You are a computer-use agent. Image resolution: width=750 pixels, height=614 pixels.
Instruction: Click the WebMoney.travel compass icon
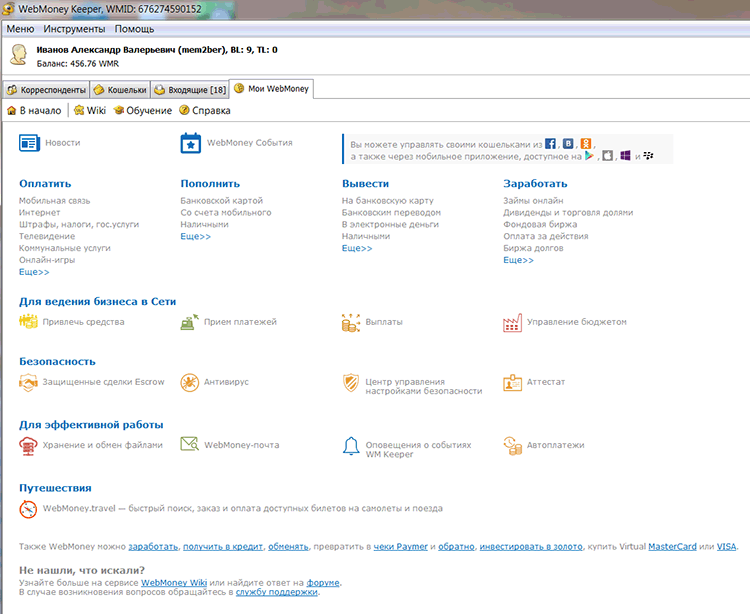[x=28, y=509]
